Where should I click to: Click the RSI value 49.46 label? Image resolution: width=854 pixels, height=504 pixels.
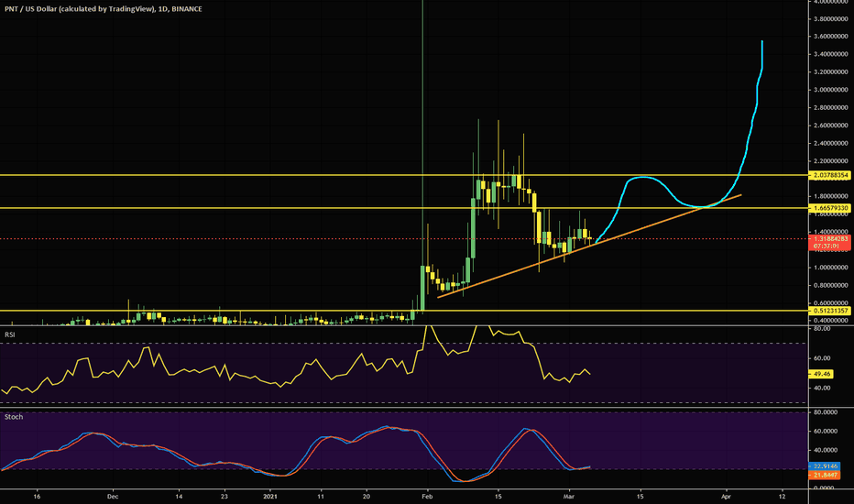click(821, 374)
